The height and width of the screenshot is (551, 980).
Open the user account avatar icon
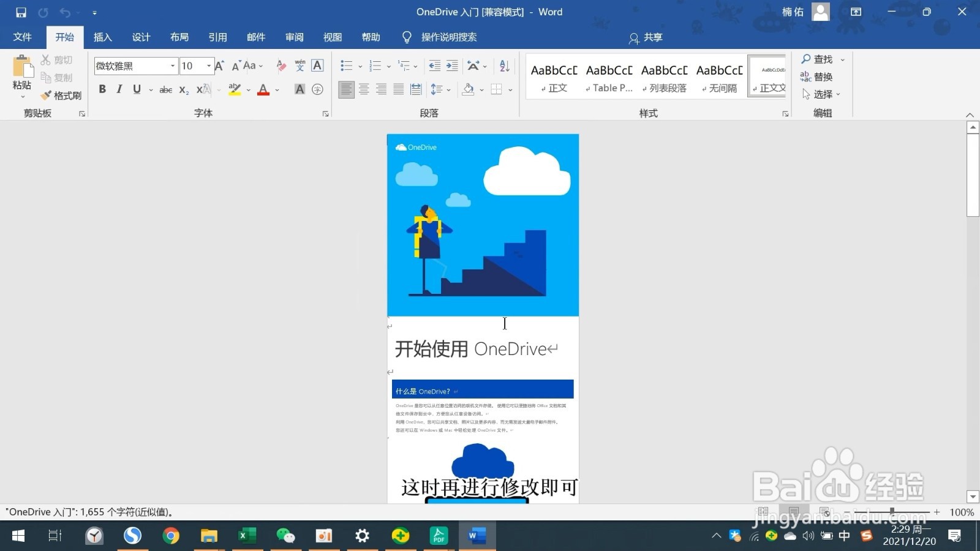pyautogui.click(x=821, y=12)
